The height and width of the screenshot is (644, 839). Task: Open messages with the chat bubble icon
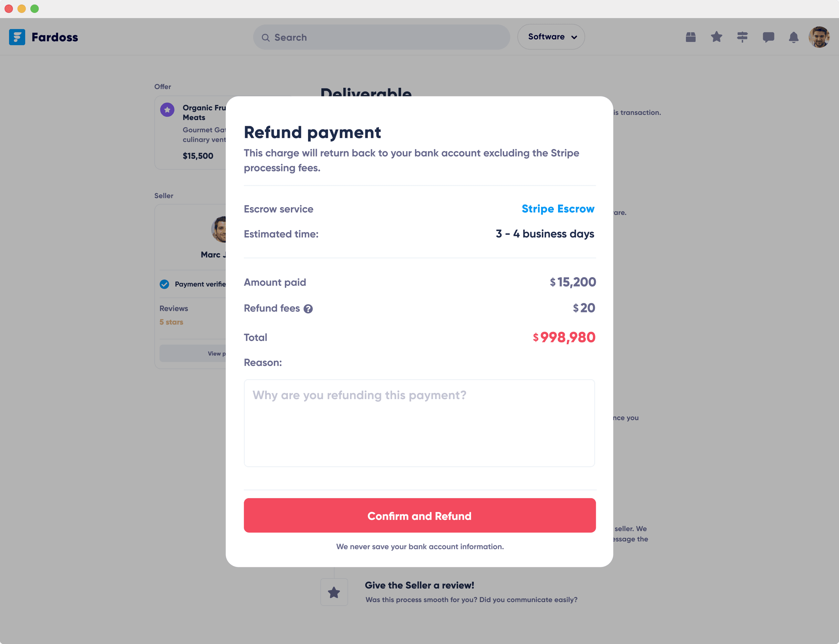click(768, 37)
